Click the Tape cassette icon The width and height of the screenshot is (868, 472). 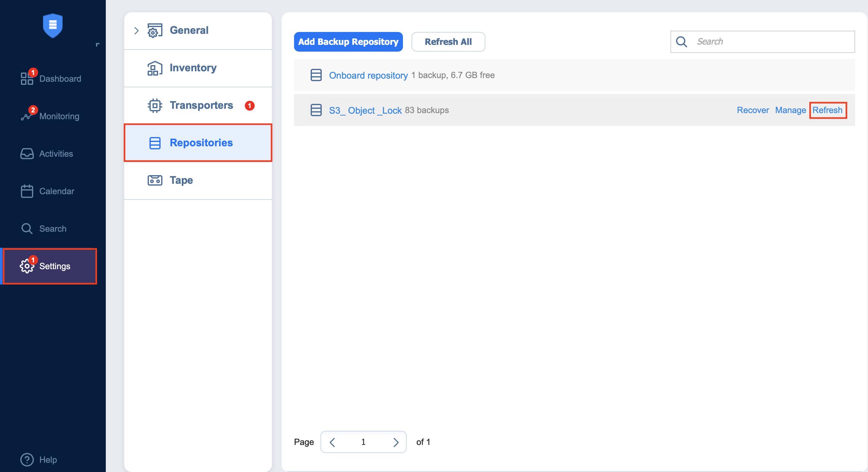click(x=155, y=180)
